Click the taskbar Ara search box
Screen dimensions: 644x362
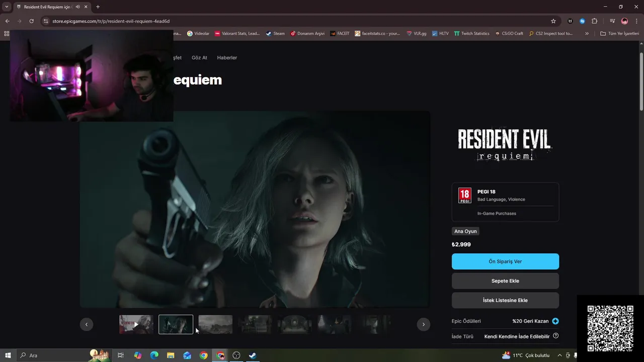[x=63, y=355]
